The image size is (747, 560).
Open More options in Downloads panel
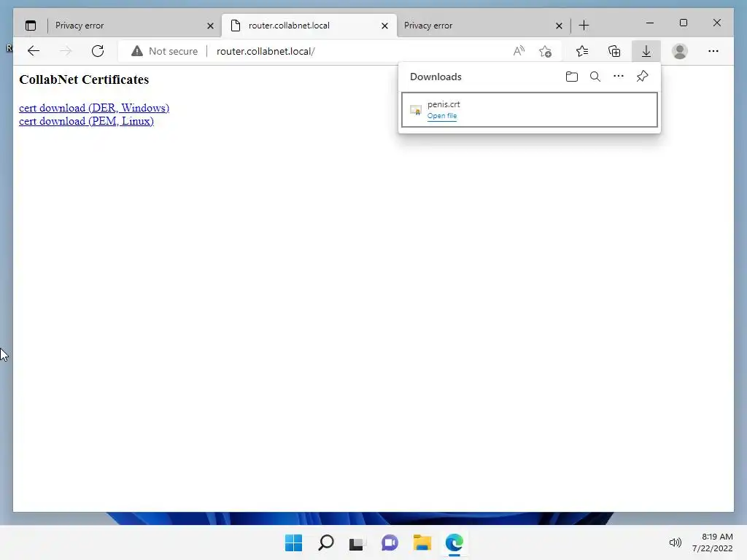pyautogui.click(x=619, y=76)
